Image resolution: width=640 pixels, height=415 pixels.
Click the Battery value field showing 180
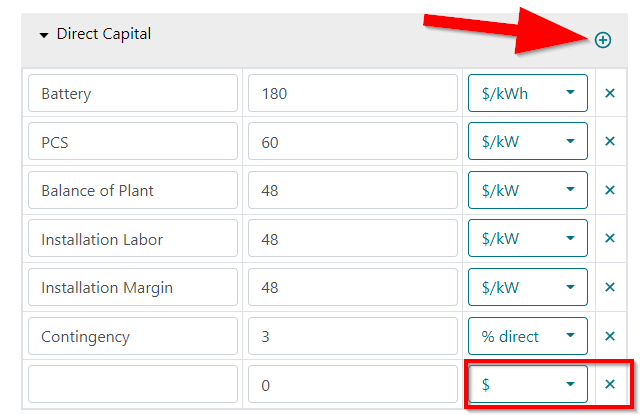click(x=353, y=93)
